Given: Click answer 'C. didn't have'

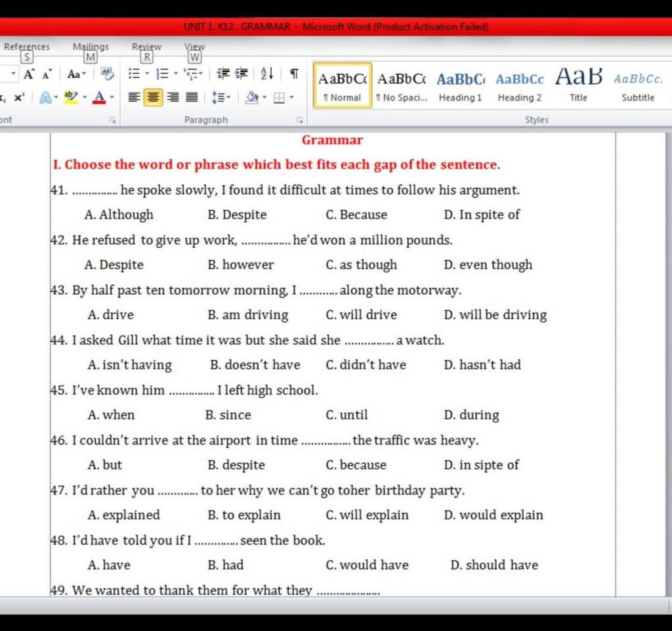Looking at the screenshot, I should coord(366,365).
